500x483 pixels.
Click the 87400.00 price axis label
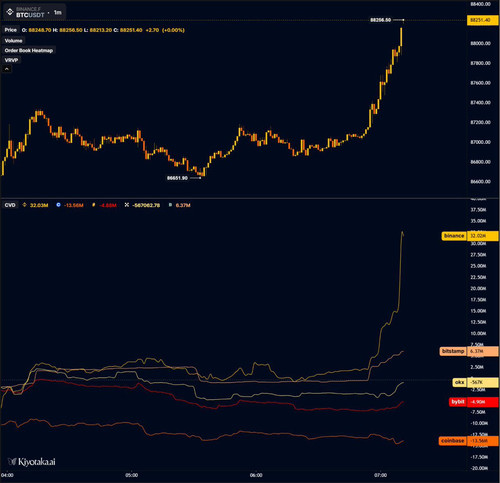[480, 103]
